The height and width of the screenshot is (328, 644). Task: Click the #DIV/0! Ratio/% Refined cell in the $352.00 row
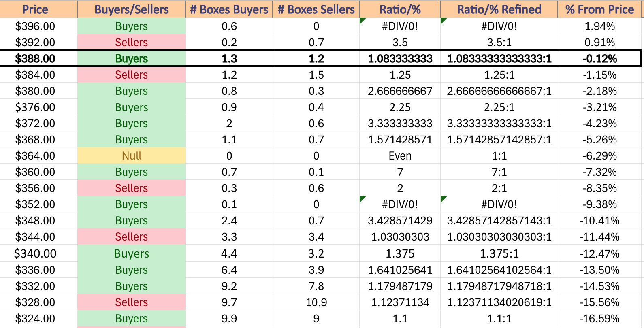pos(499,204)
